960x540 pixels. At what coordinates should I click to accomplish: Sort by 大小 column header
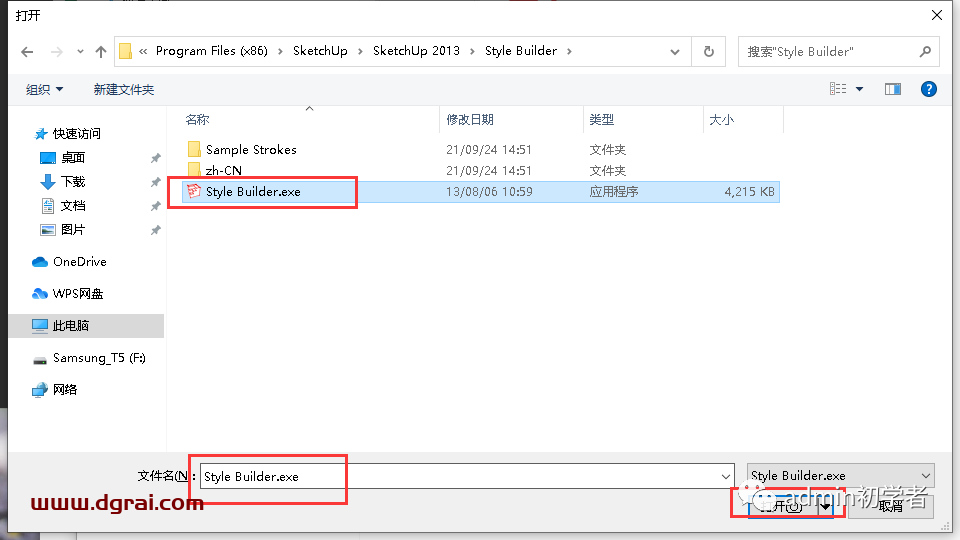click(x=743, y=120)
